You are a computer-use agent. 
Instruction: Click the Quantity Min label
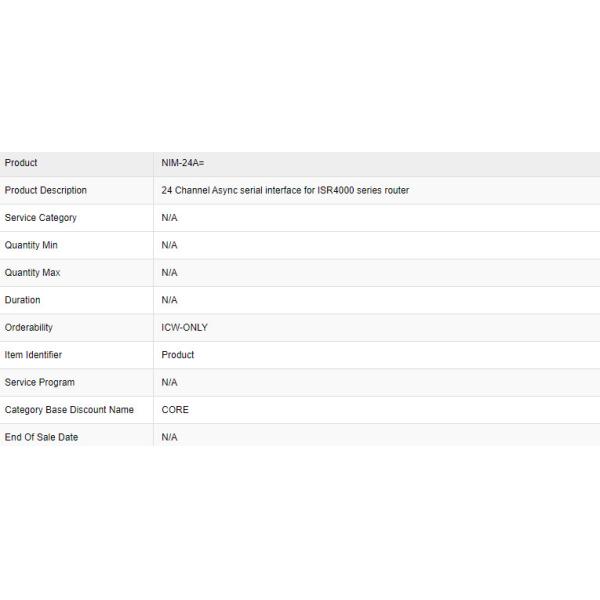point(32,245)
